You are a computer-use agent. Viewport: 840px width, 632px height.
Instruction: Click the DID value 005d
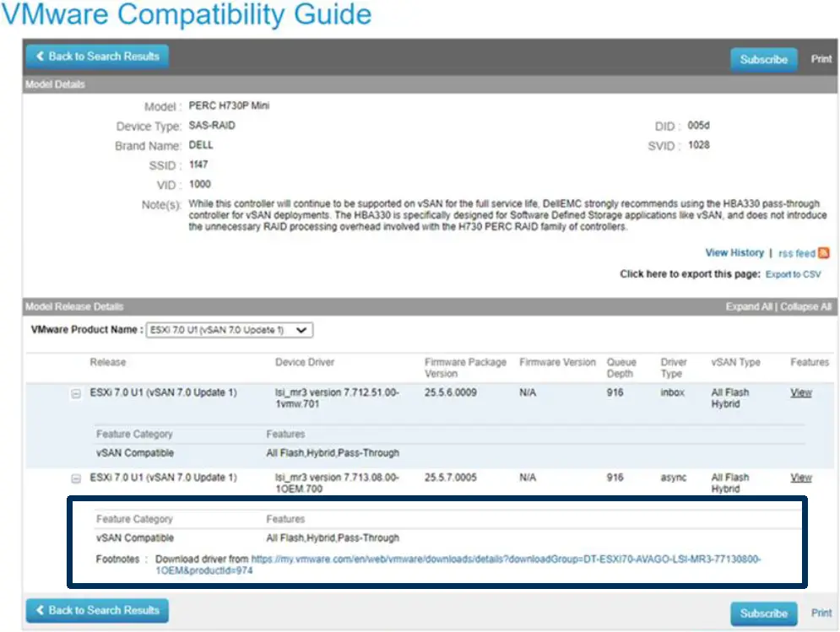pos(698,126)
